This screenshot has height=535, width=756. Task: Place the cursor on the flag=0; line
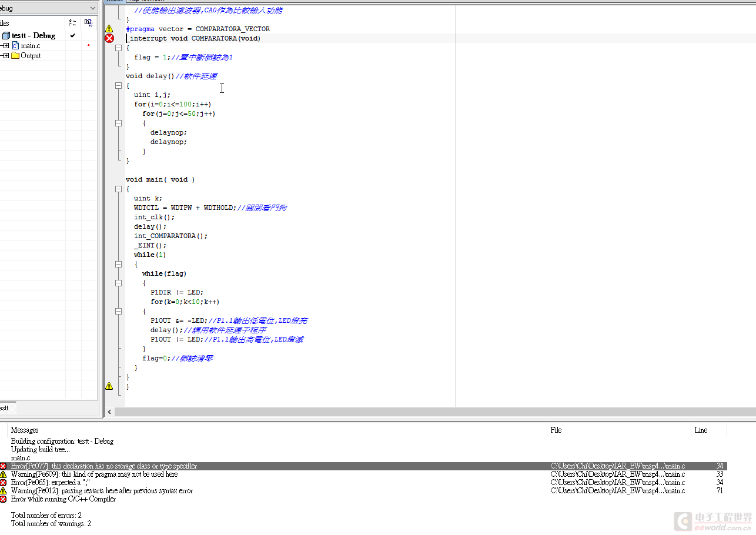click(178, 358)
